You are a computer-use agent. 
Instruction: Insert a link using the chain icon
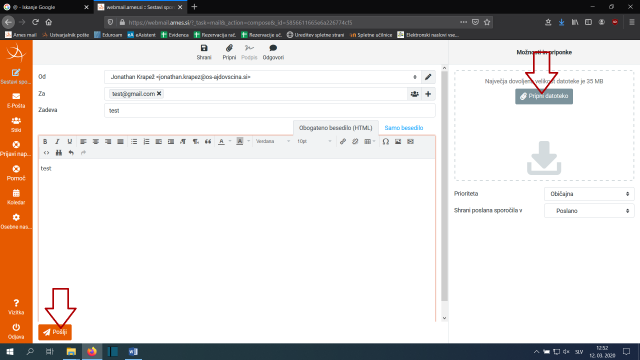click(x=343, y=141)
